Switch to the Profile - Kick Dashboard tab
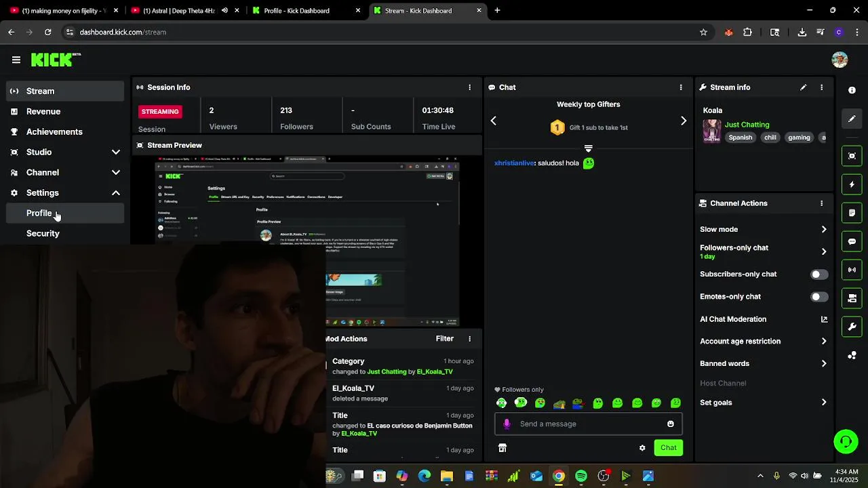This screenshot has height=488, width=868. [307, 10]
